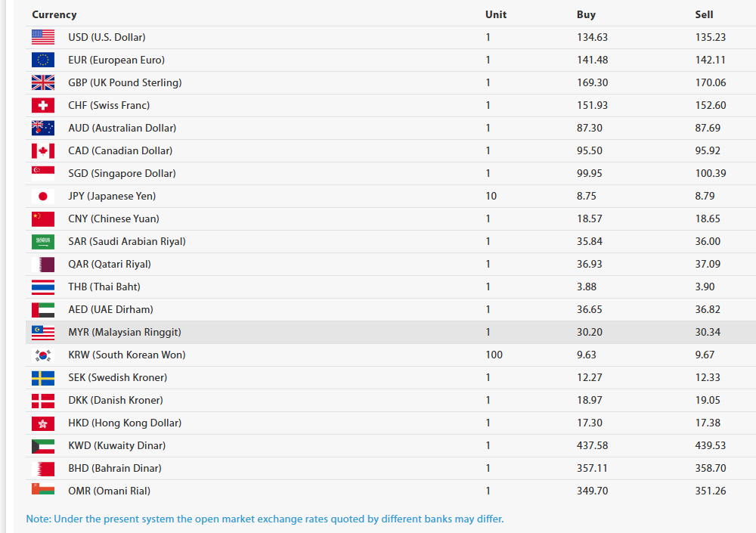Click the United States flag icon

click(x=43, y=37)
